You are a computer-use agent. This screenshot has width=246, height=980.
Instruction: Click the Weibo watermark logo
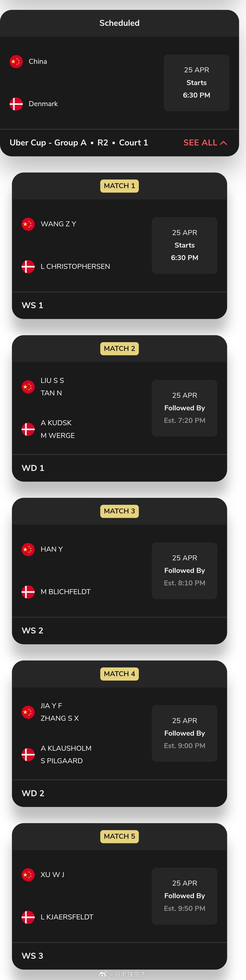coord(103,974)
